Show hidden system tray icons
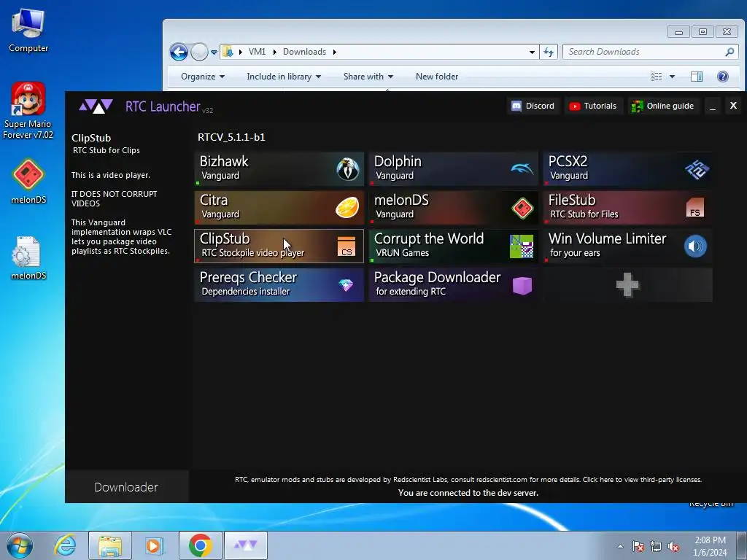Screen dimensions: 747x560 (x=620, y=546)
